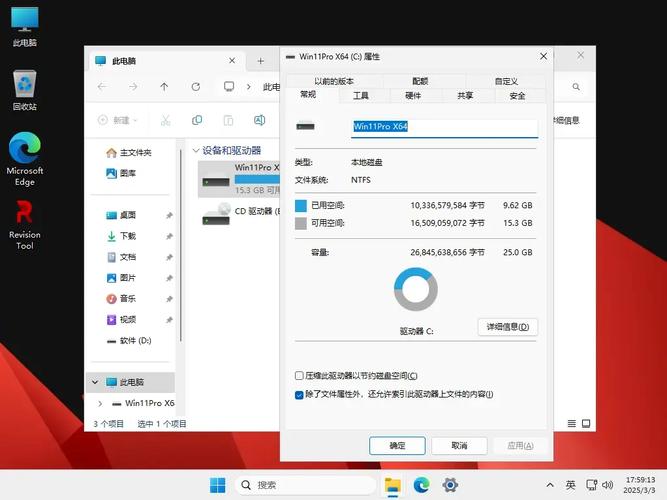
Task: Click the Cut scissors icon in Explorer
Action: (x=165, y=120)
